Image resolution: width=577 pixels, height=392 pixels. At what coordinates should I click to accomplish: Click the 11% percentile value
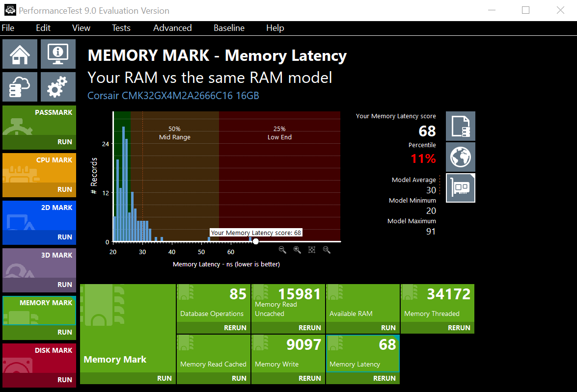[423, 159]
